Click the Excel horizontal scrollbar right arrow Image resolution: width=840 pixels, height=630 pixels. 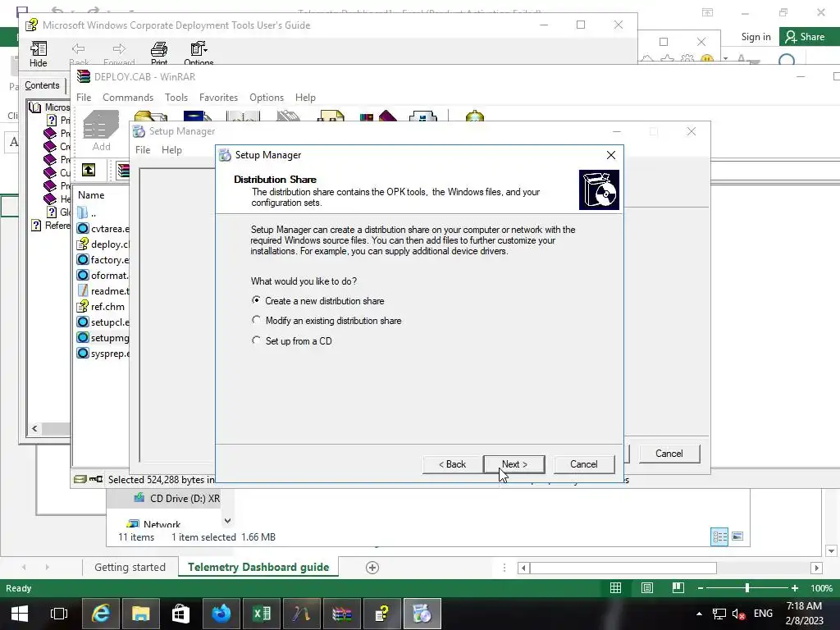click(816, 568)
